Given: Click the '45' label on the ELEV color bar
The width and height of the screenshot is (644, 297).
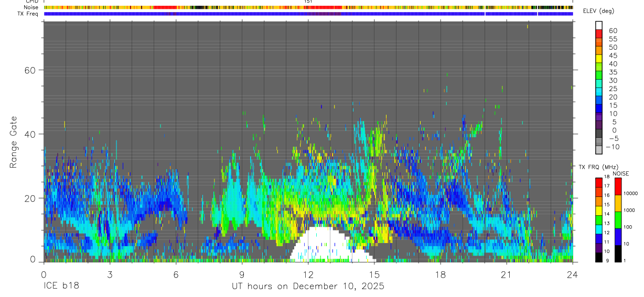Looking at the screenshot, I should click(613, 56).
